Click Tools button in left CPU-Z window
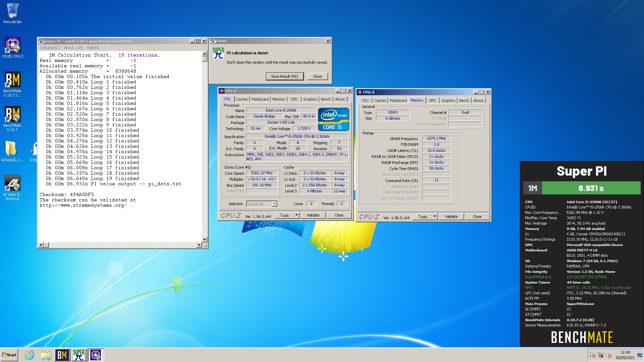 point(284,215)
